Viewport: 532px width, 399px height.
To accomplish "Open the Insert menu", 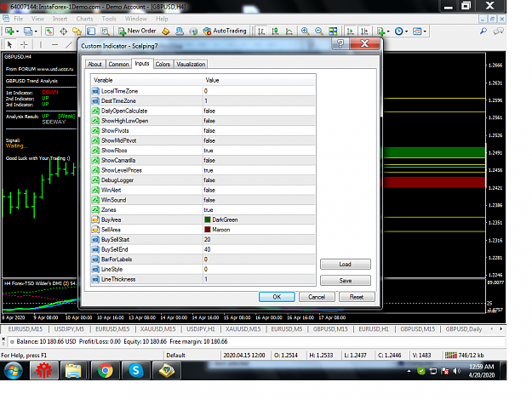I will (60, 19).
